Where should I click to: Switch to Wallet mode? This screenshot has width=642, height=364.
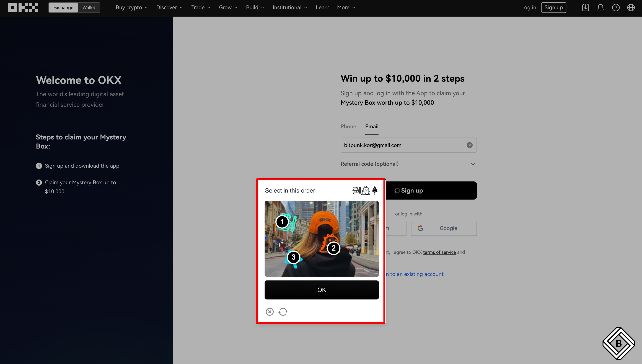(x=89, y=7)
